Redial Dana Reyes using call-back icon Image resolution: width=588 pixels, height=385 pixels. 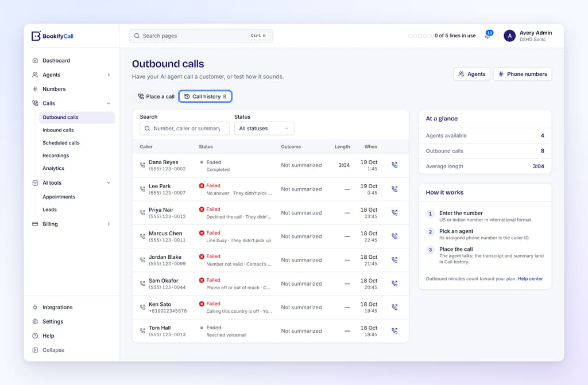[394, 165]
